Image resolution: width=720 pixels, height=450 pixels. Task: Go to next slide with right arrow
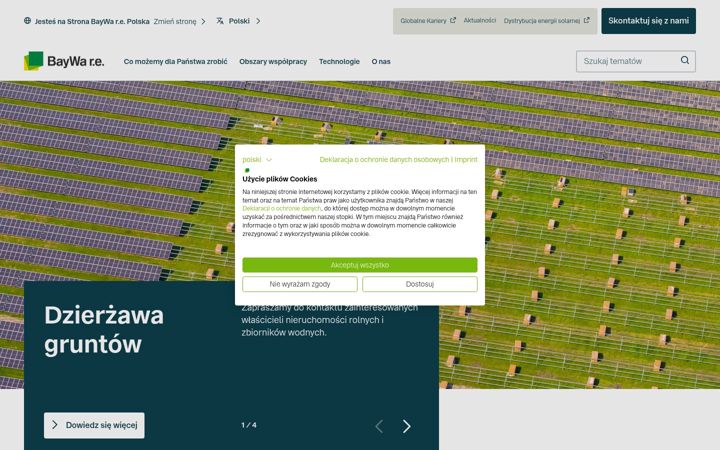pos(406,426)
